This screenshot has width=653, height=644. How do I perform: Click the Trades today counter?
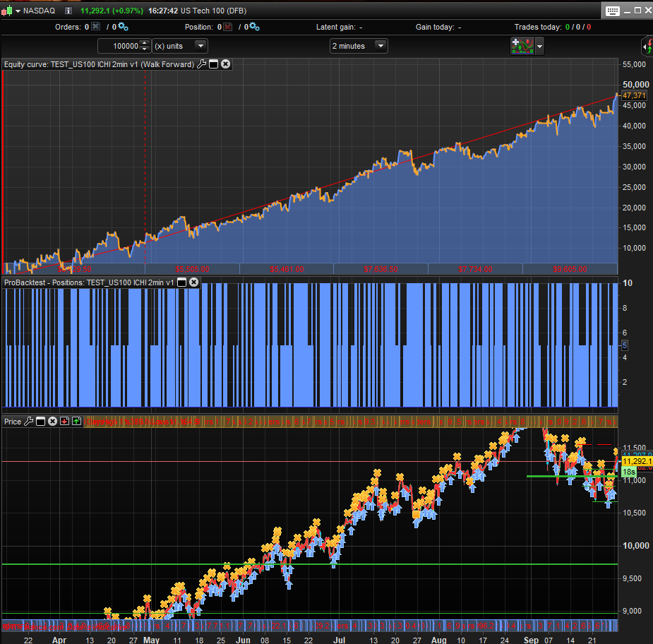click(552, 27)
